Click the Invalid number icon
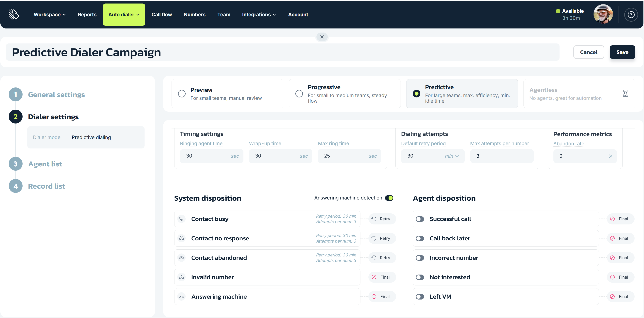The height and width of the screenshot is (318, 644). click(182, 277)
